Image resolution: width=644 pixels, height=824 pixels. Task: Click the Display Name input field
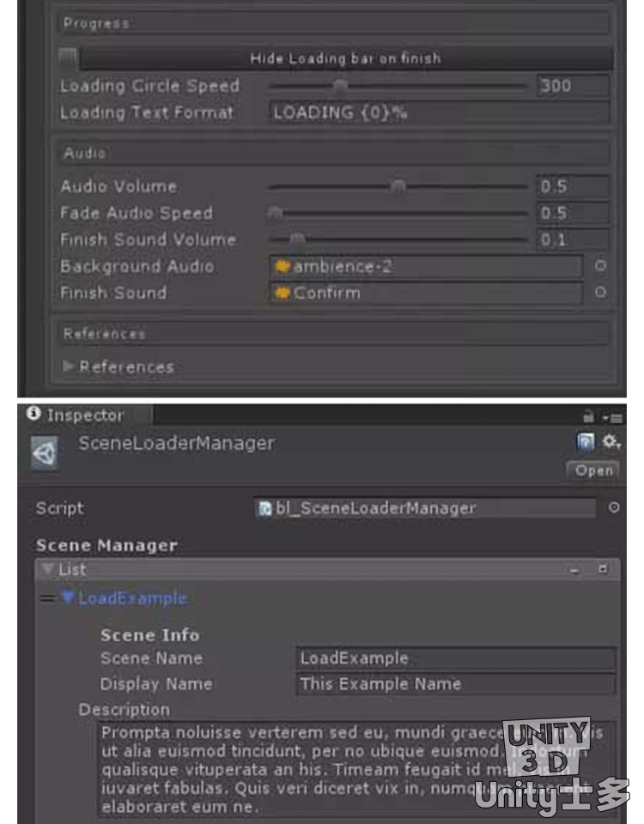455,684
